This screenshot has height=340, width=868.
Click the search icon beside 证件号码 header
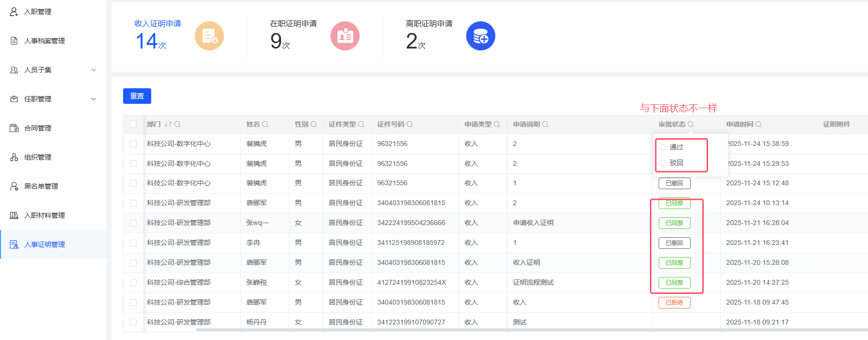[410, 124]
